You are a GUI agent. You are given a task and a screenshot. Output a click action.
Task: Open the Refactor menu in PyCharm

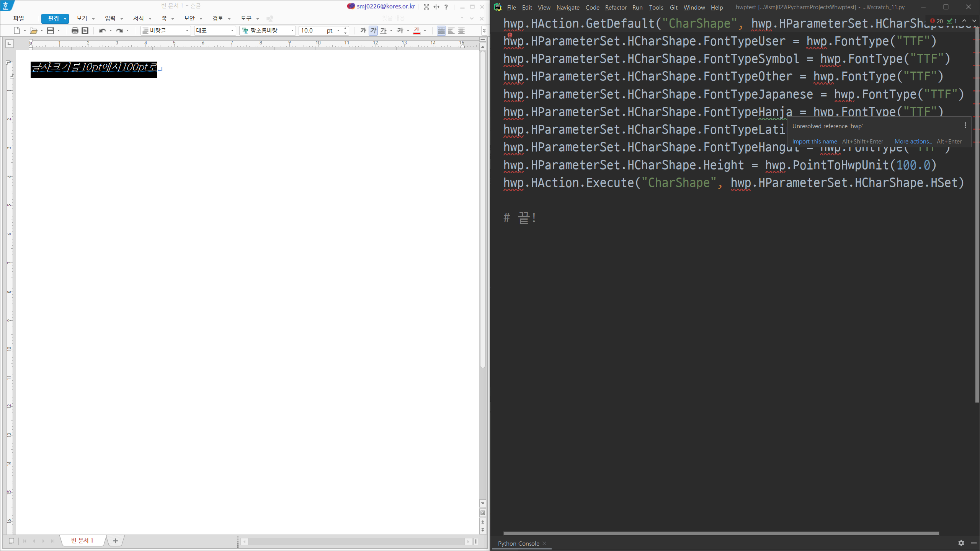[x=616, y=7]
